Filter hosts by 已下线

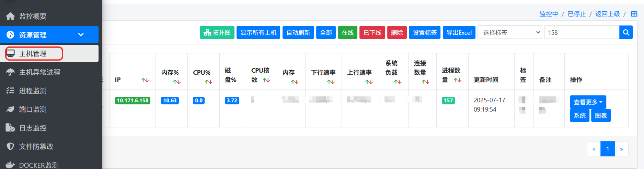[372, 32]
